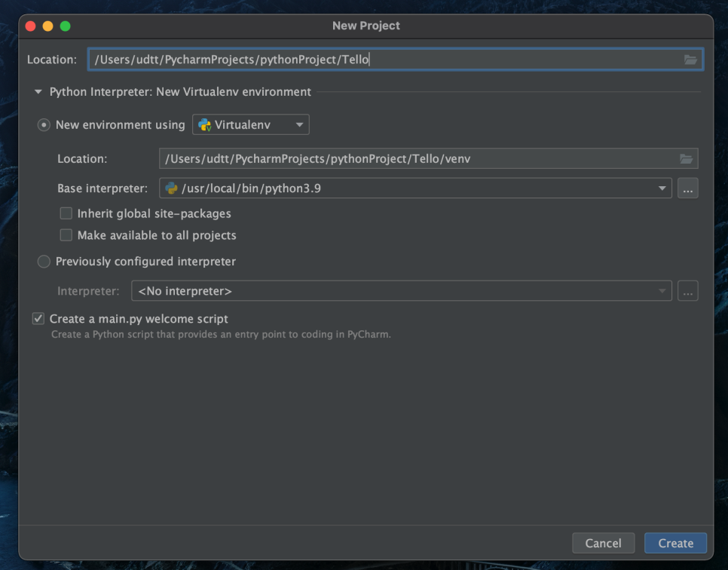Click the Cancel button
This screenshot has height=570, width=728.
coord(603,543)
